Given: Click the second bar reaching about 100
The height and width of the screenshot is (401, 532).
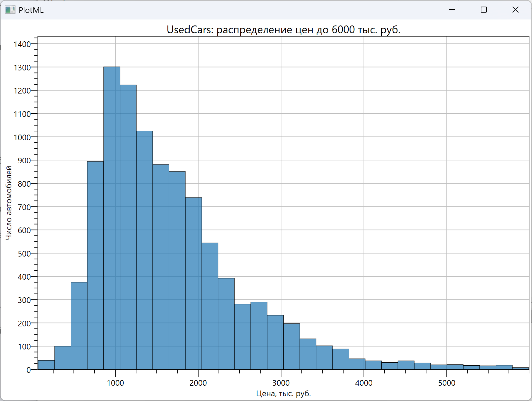Looking at the screenshot, I should click(x=63, y=358).
